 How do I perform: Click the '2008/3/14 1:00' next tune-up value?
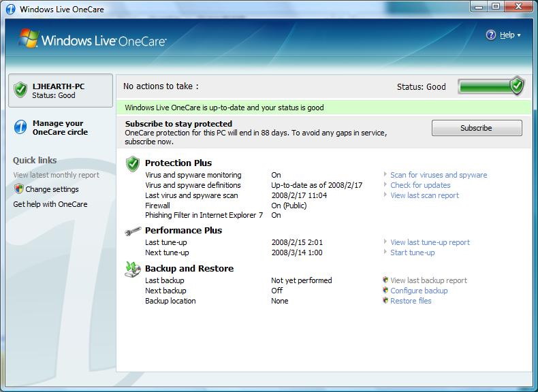297,252
